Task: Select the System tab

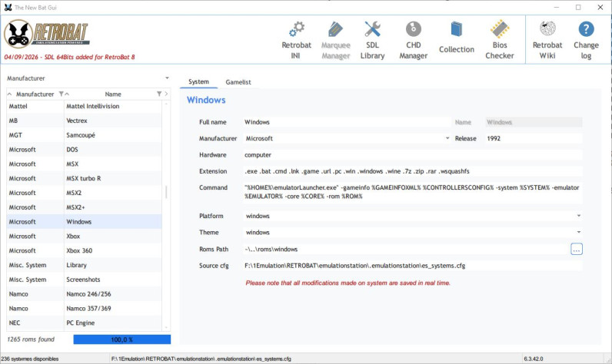Action: pyautogui.click(x=198, y=82)
